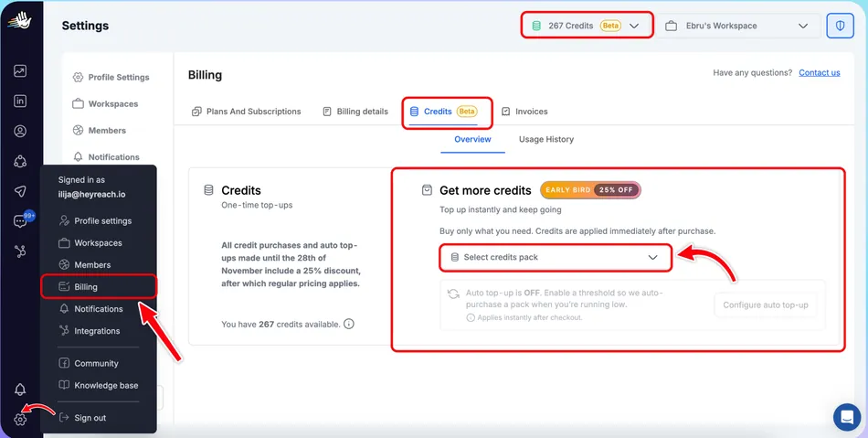Open the settings gear icon
This screenshot has width=868, height=438.
click(20, 419)
